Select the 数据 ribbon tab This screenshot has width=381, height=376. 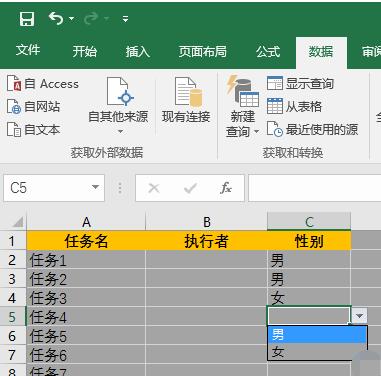[321, 52]
